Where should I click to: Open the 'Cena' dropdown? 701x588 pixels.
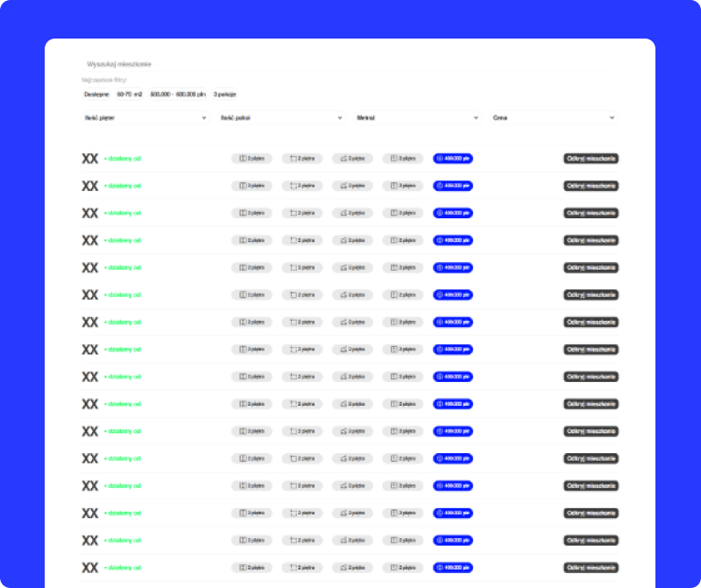[x=554, y=118]
